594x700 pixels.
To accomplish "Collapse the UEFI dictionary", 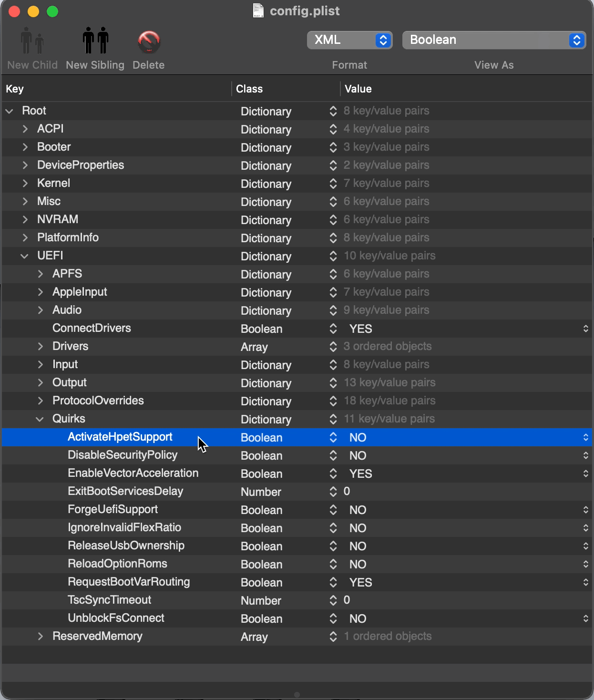I will point(25,256).
